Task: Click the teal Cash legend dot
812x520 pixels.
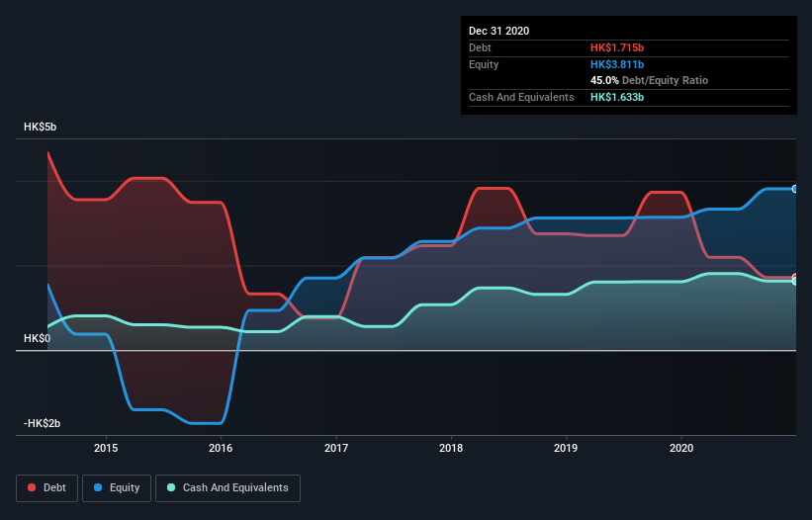Action: [x=171, y=487]
